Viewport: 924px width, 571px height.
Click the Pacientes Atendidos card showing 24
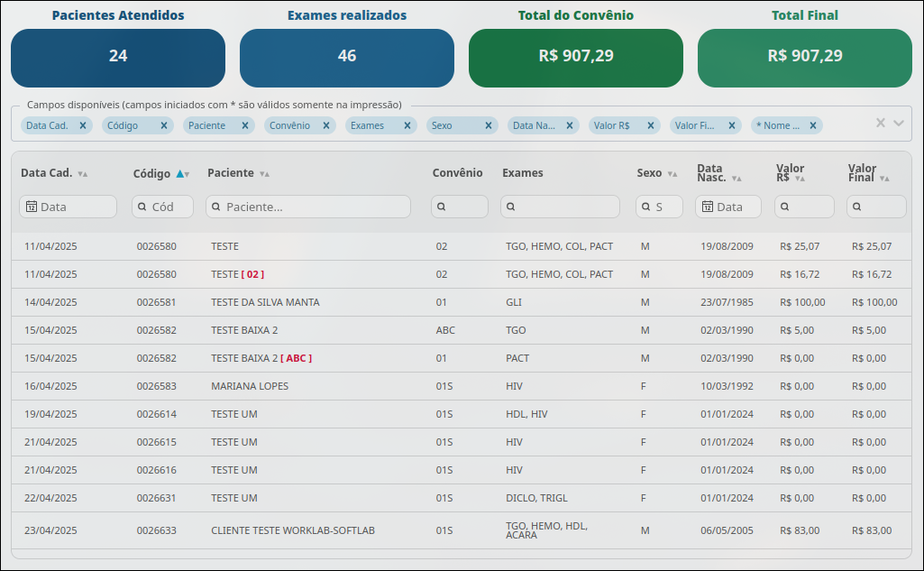coord(118,58)
